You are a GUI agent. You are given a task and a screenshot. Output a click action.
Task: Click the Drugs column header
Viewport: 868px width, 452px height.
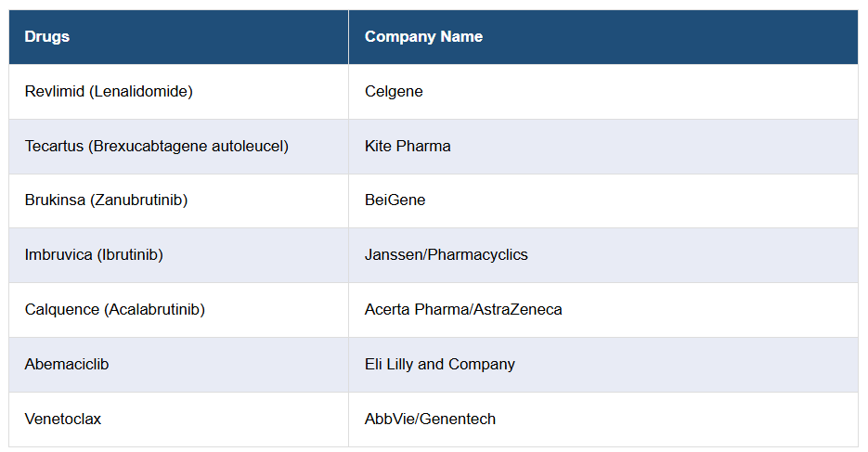(x=47, y=37)
